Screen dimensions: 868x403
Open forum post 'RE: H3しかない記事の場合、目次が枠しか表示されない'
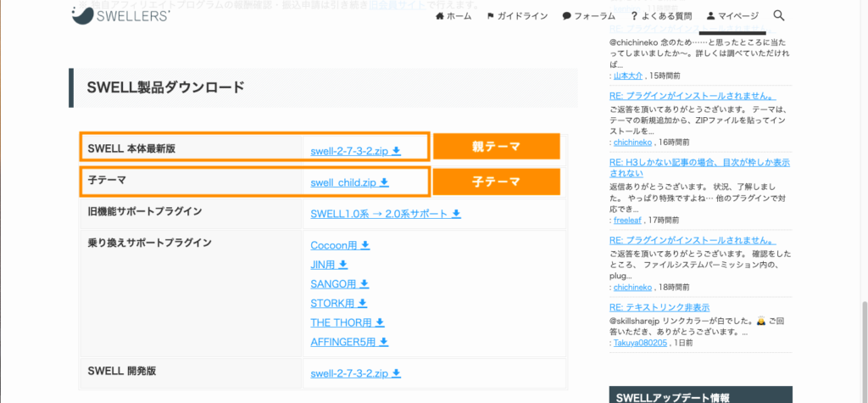pos(699,169)
